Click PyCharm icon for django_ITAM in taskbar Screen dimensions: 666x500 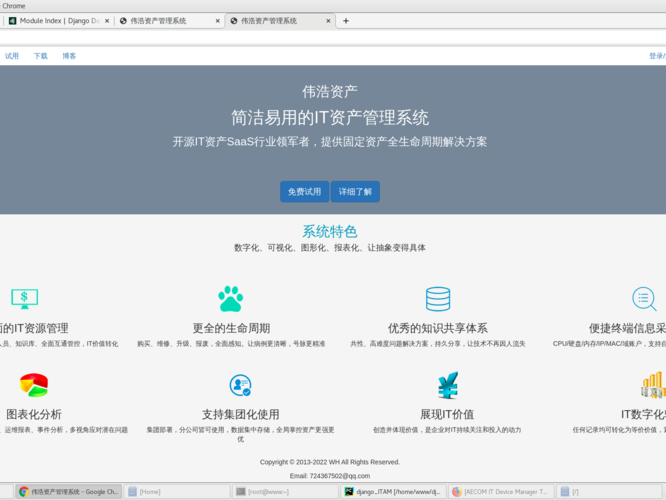tap(349, 492)
